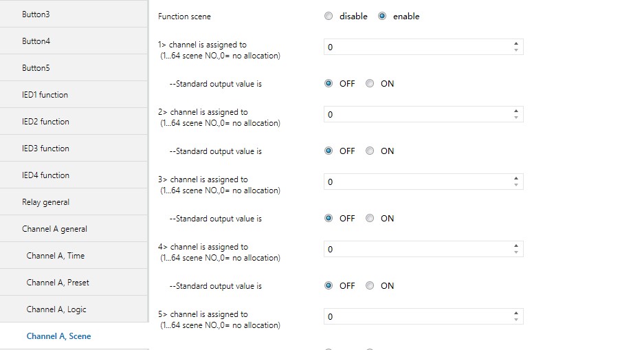Viewport: 644px width, 350px height.
Task: Select enable for Function scene
Action: pyautogui.click(x=382, y=16)
